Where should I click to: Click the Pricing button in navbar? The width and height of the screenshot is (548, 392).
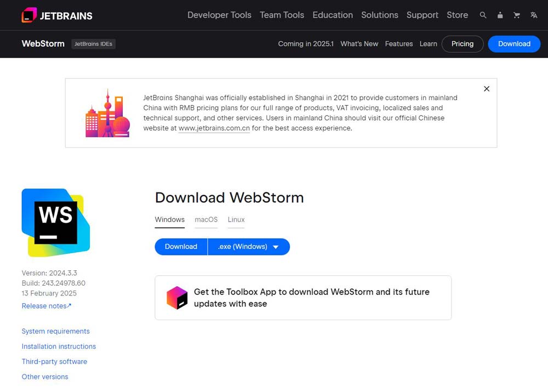coord(462,44)
